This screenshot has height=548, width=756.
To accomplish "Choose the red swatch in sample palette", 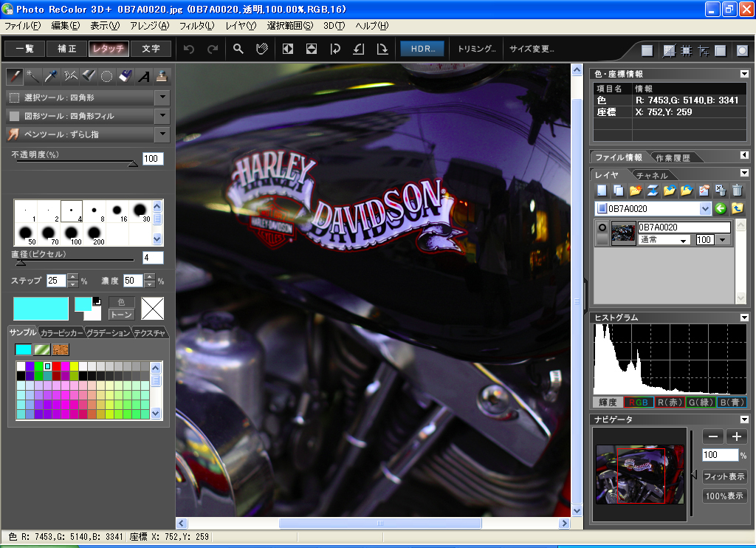I will [56, 366].
